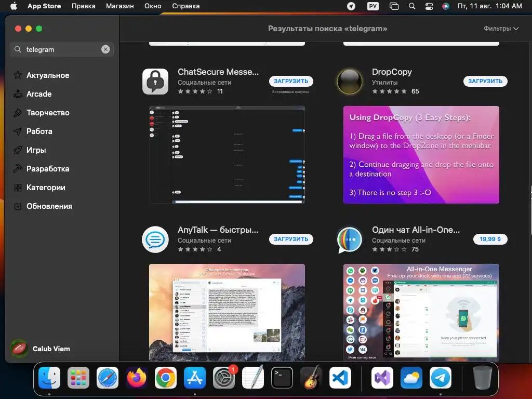
Task: Click ЗАГРУЗИТЬ for AnyTalk
Action: click(x=291, y=239)
